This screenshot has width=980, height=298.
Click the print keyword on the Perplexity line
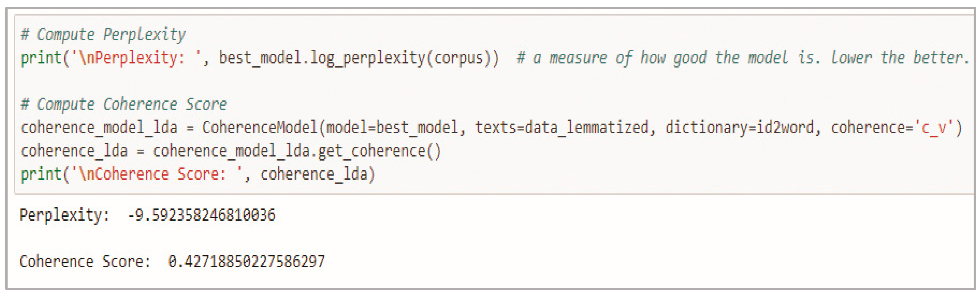[x=41, y=58]
